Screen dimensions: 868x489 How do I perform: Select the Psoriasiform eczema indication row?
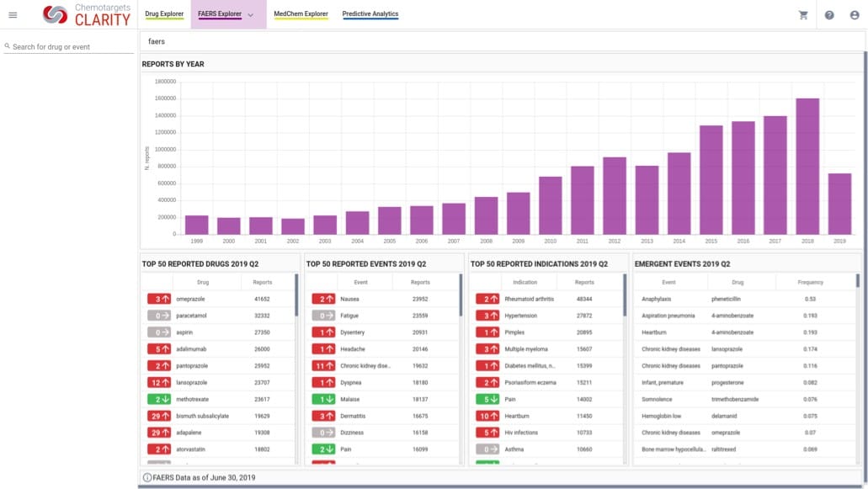(x=546, y=382)
